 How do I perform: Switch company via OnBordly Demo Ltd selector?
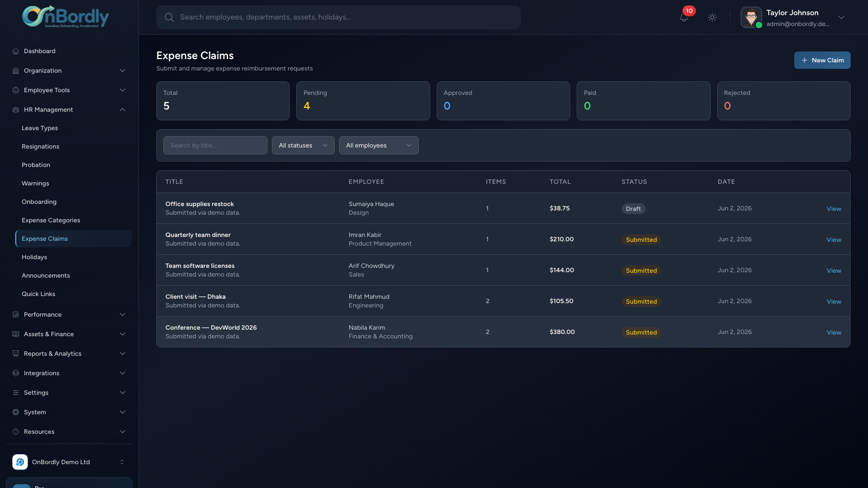pos(69,462)
